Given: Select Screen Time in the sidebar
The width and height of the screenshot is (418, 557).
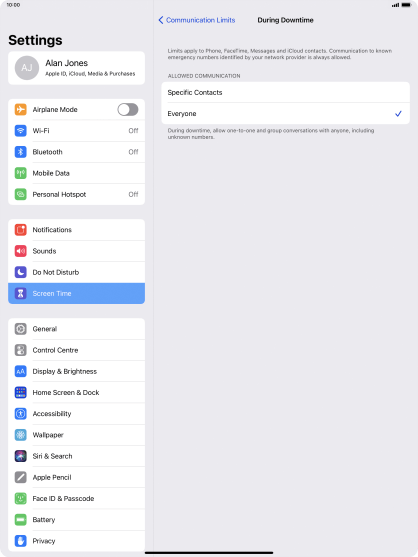Looking at the screenshot, I should [76, 293].
